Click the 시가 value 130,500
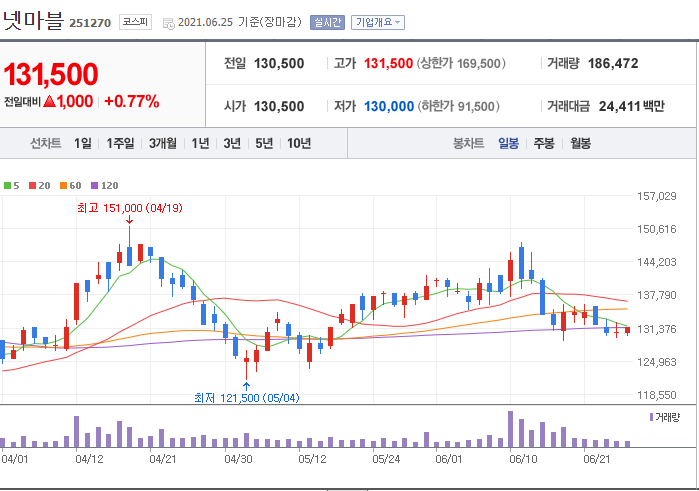This screenshot has width=699, height=491. (x=279, y=106)
